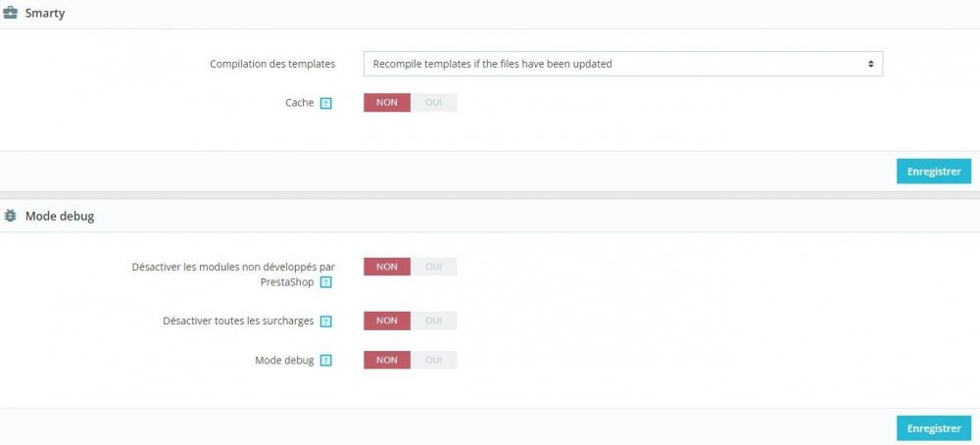The width and height of the screenshot is (980, 445).
Task: Click the Mode debug section heading
Action: point(60,216)
